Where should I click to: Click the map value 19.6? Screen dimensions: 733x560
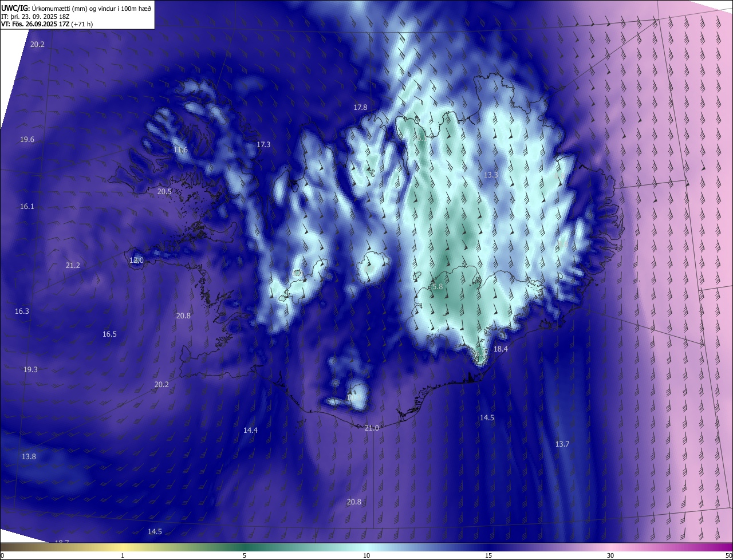tap(27, 140)
